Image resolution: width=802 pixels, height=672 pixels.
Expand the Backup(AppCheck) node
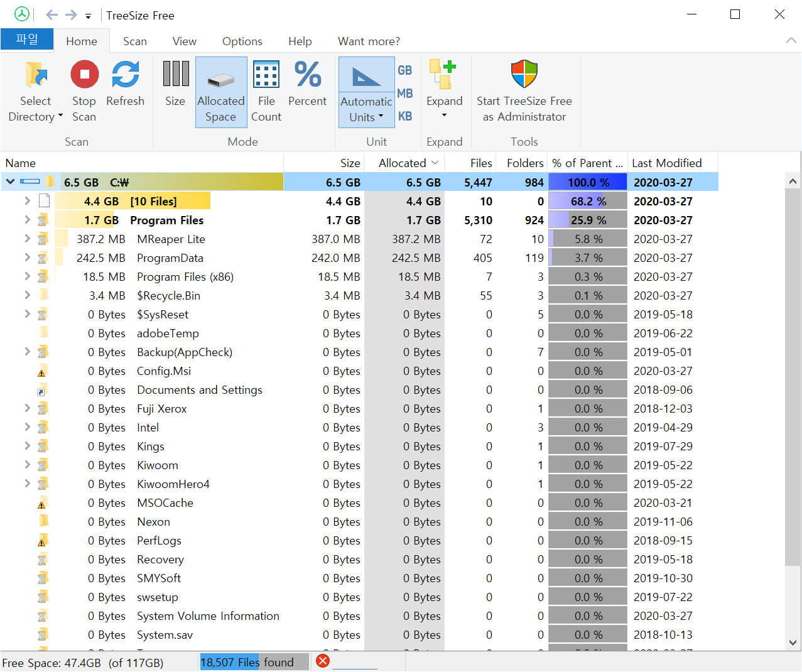pyautogui.click(x=27, y=352)
